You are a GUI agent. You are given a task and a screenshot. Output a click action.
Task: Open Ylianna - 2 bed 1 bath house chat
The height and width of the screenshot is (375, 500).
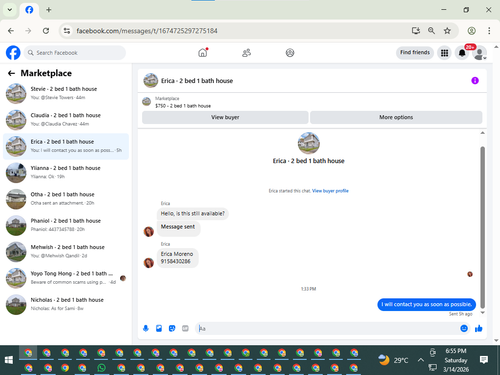click(x=66, y=172)
